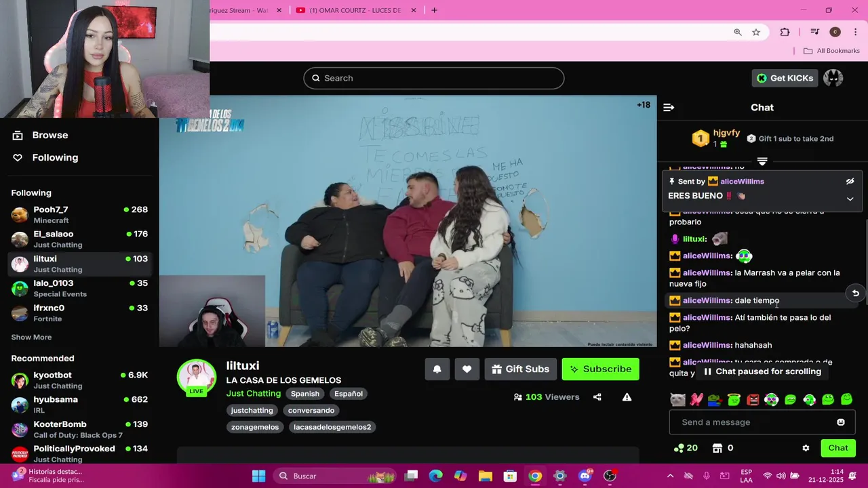Click the lacasadelosgemelos2 tag
Viewport: 868px width, 488px height.
(332, 427)
